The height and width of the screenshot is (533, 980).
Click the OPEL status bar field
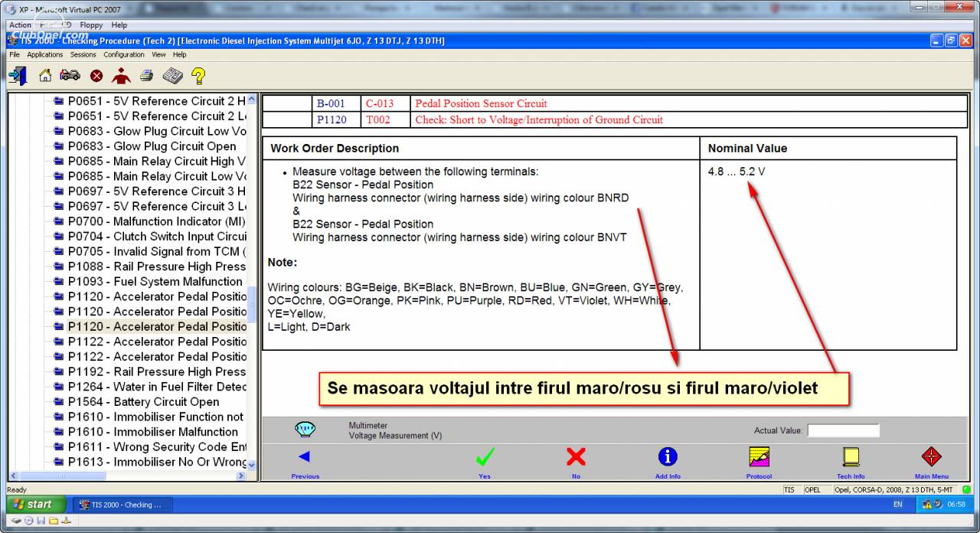tap(812, 489)
